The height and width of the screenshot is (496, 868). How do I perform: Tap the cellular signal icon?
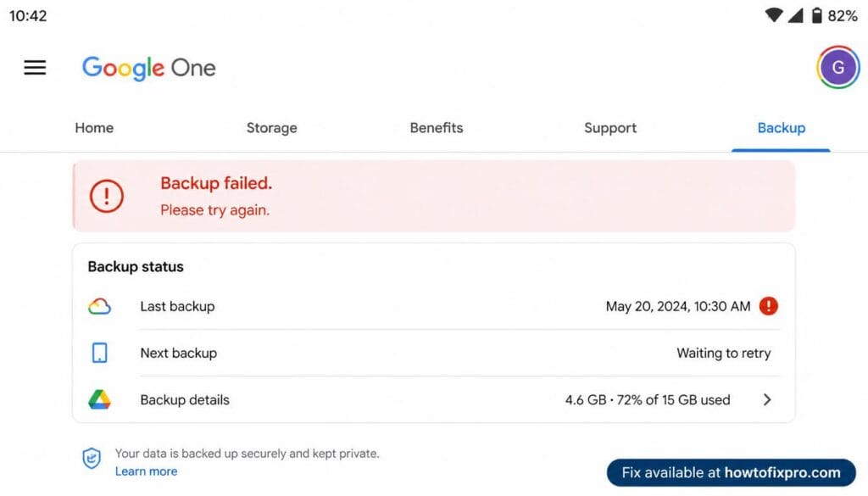[x=795, y=15]
